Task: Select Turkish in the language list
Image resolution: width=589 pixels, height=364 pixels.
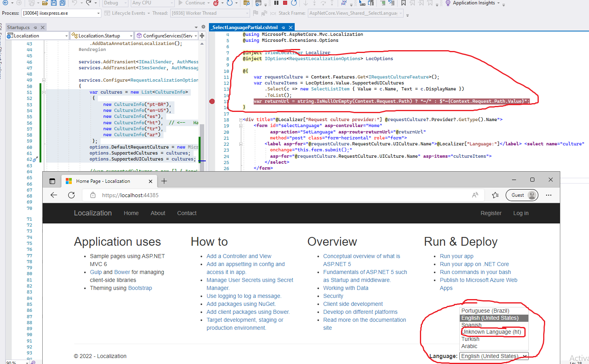Action: (494, 339)
